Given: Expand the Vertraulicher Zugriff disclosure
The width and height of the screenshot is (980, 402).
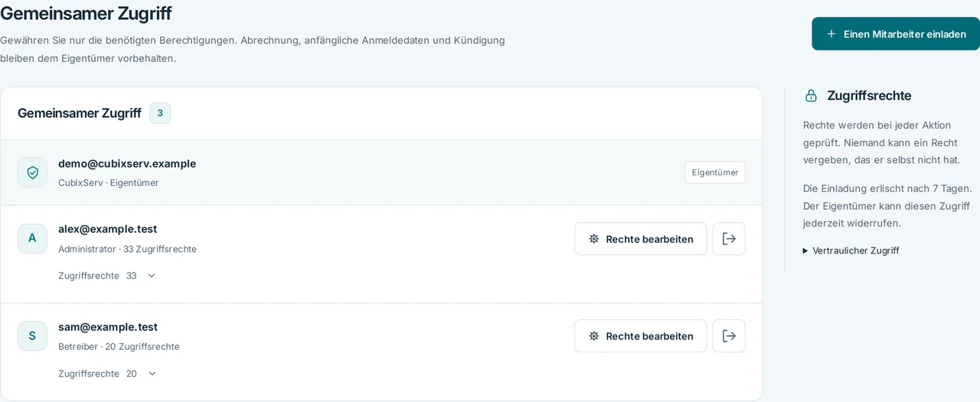Looking at the screenshot, I should tap(851, 250).
